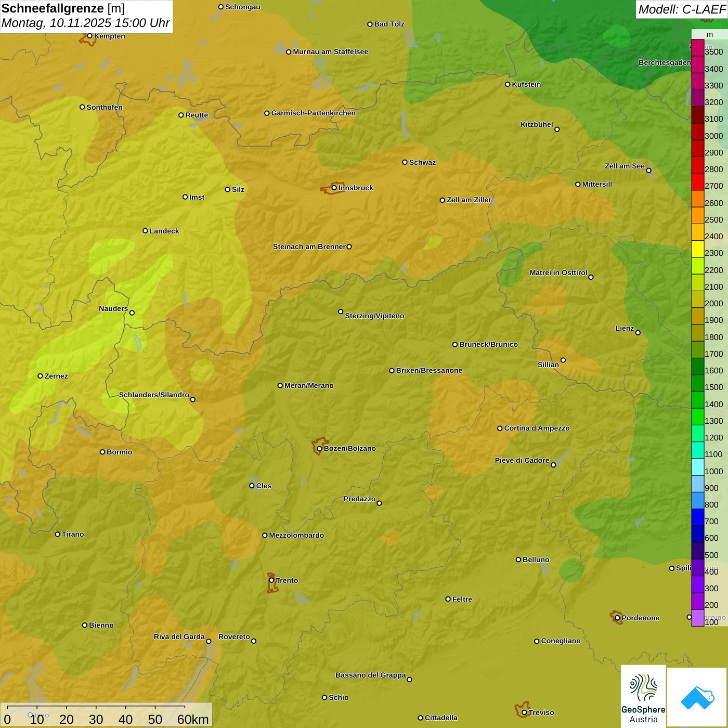Click the Treviso city marker
This screenshot has width=728, height=728.
524,712
